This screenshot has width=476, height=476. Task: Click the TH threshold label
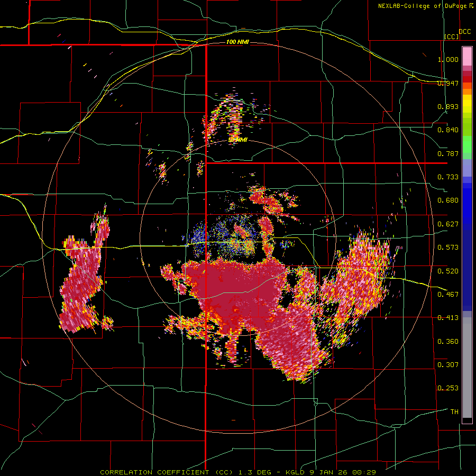click(x=454, y=412)
